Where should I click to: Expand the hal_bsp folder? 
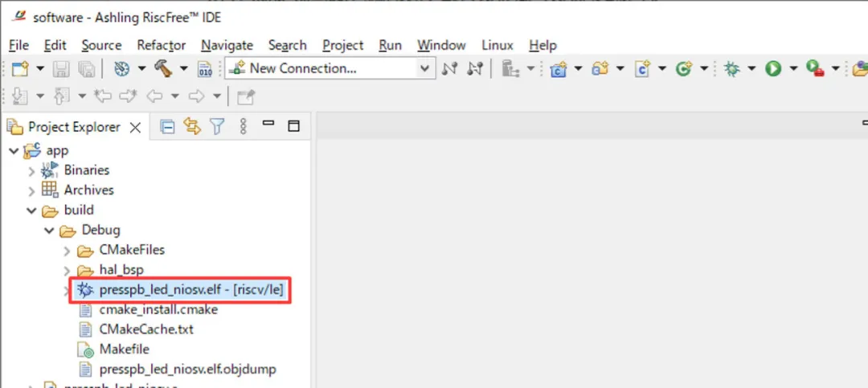pos(67,271)
